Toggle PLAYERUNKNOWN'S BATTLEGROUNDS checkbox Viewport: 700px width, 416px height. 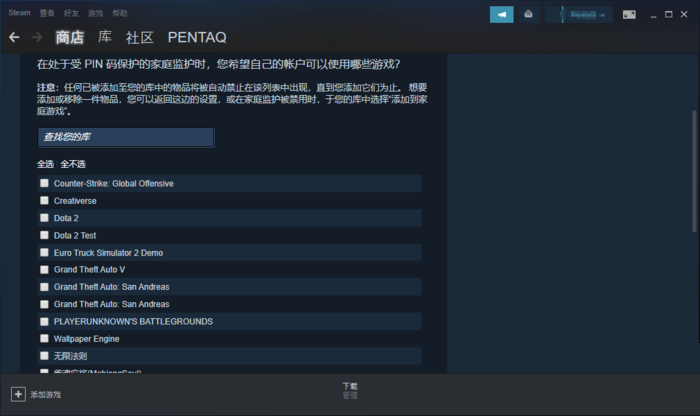point(44,322)
